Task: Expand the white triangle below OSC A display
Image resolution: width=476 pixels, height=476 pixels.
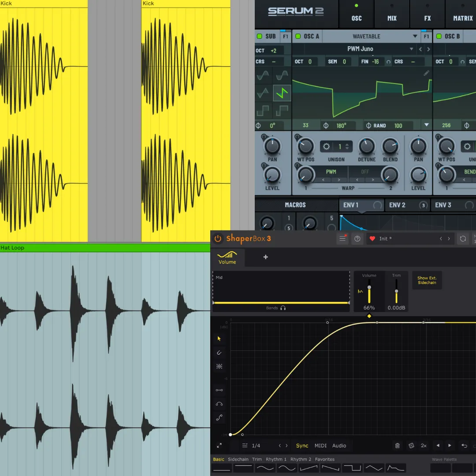Action: pyautogui.click(x=427, y=125)
